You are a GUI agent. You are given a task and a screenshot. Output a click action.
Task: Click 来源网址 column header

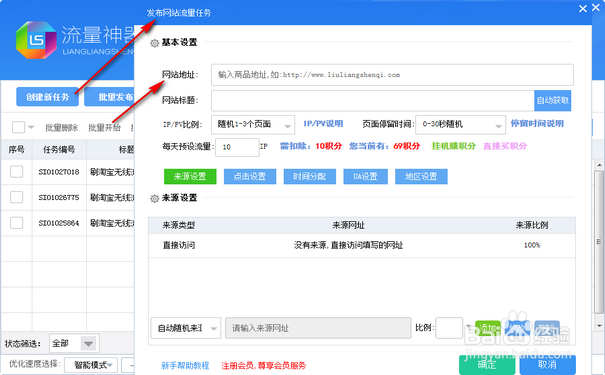coord(348,225)
